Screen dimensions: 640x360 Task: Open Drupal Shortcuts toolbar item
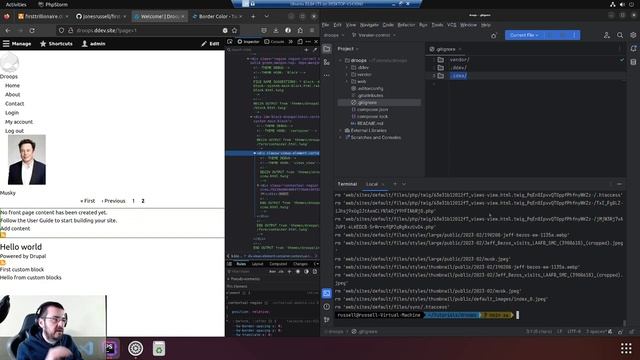[x=56, y=44]
